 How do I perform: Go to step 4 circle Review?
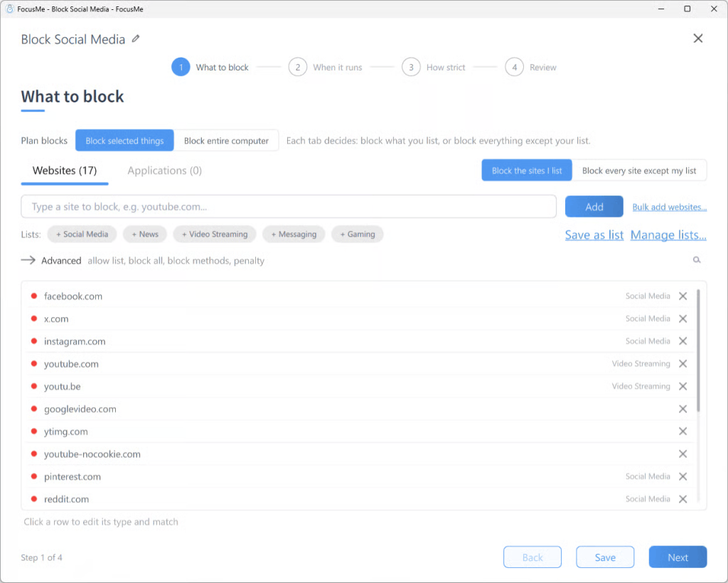click(514, 68)
